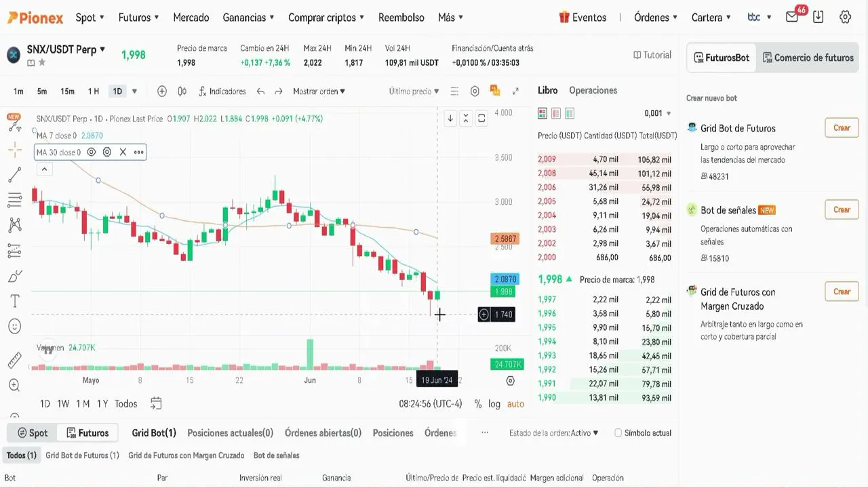
Task: Change the candlestick chart style
Action: point(182,91)
